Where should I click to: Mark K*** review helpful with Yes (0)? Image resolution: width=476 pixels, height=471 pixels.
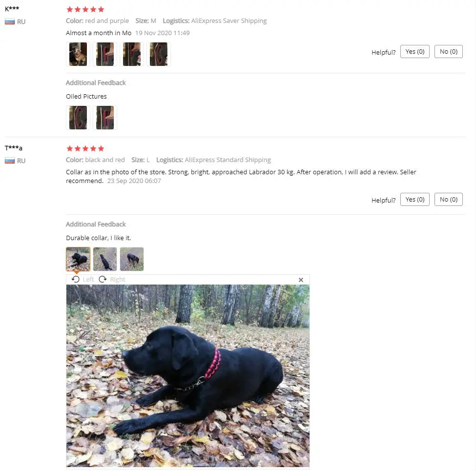point(414,52)
